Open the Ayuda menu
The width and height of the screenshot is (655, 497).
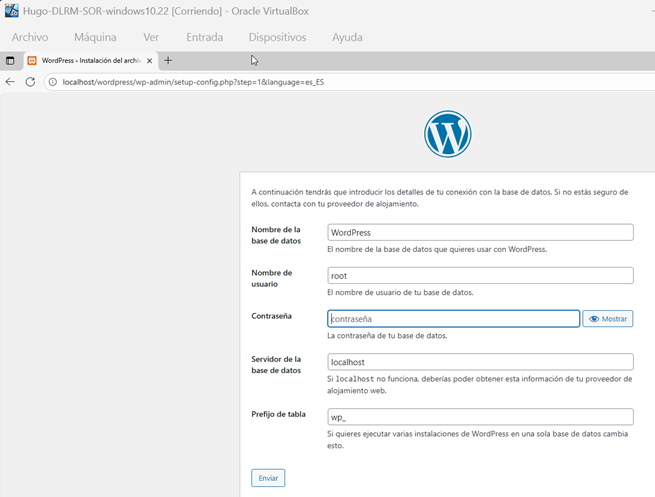(346, 37)
